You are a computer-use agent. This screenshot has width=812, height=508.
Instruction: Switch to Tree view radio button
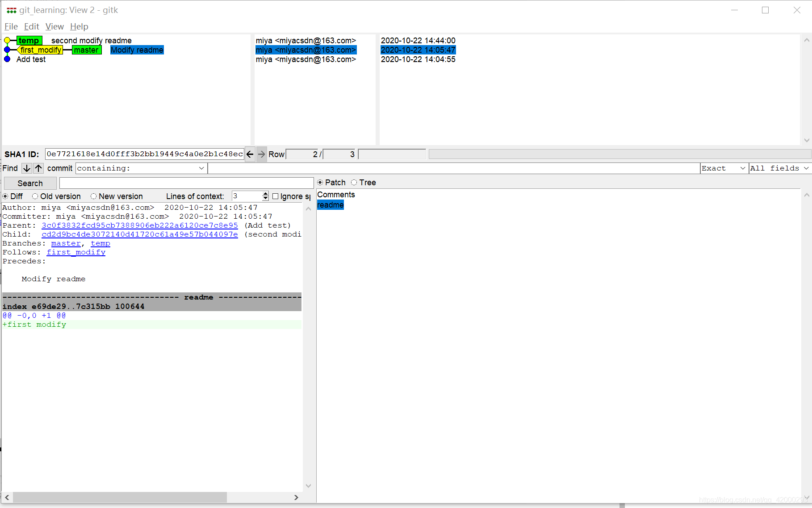point(354,183)
